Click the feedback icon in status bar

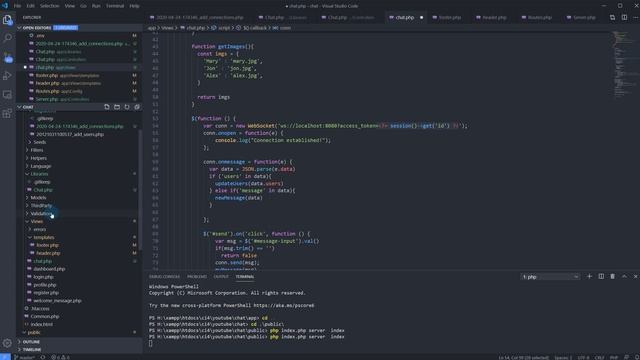click(627, 357)
